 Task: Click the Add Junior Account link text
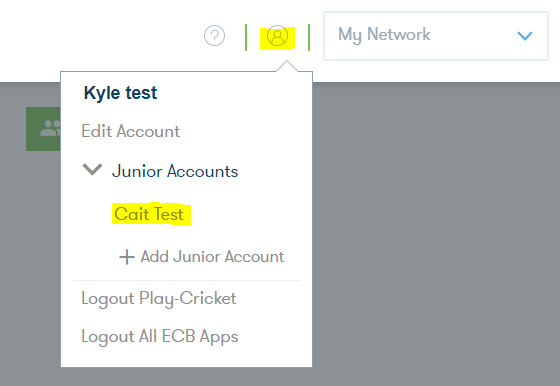212,257
